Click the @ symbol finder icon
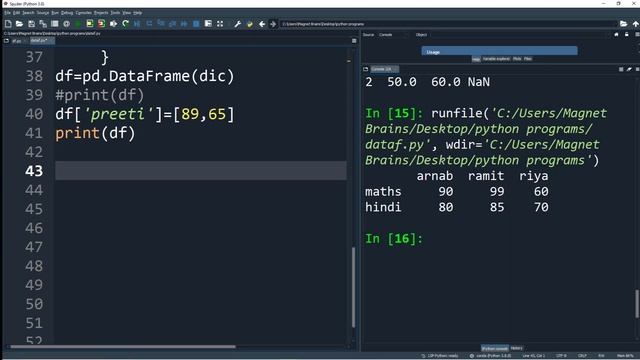 pos(66,24)
